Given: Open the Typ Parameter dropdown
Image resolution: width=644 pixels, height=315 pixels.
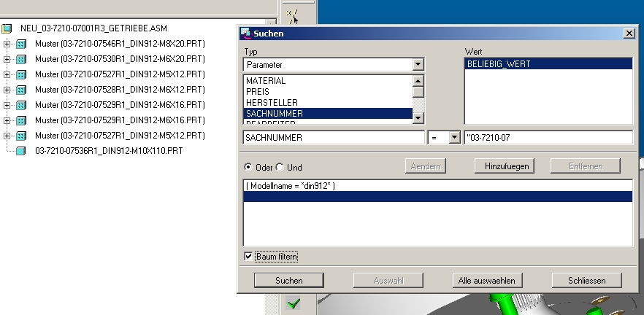Looking at the screenshot, I should (418, 64).
